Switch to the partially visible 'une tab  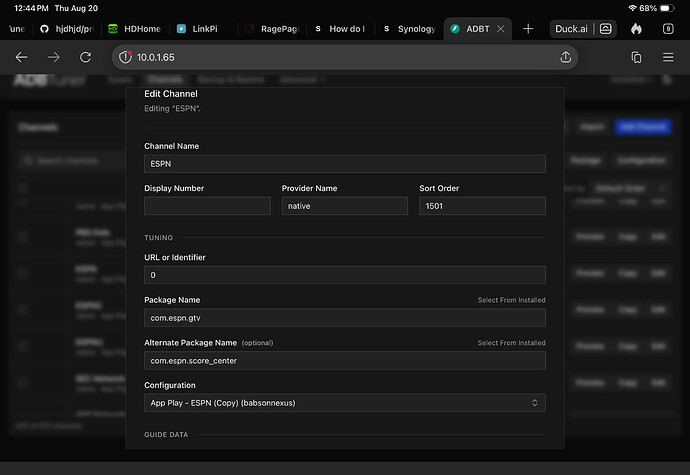pyautogui.click(x=17, y=29)
